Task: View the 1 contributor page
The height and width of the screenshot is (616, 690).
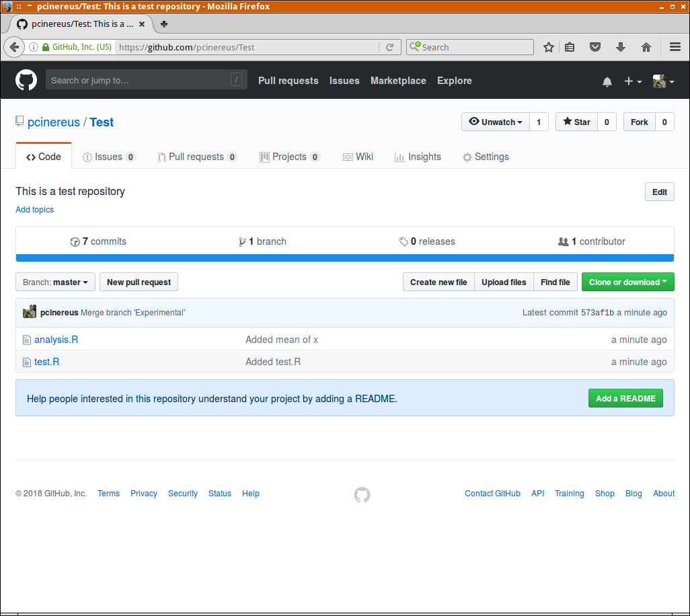Action: click(x=591, y=241)
